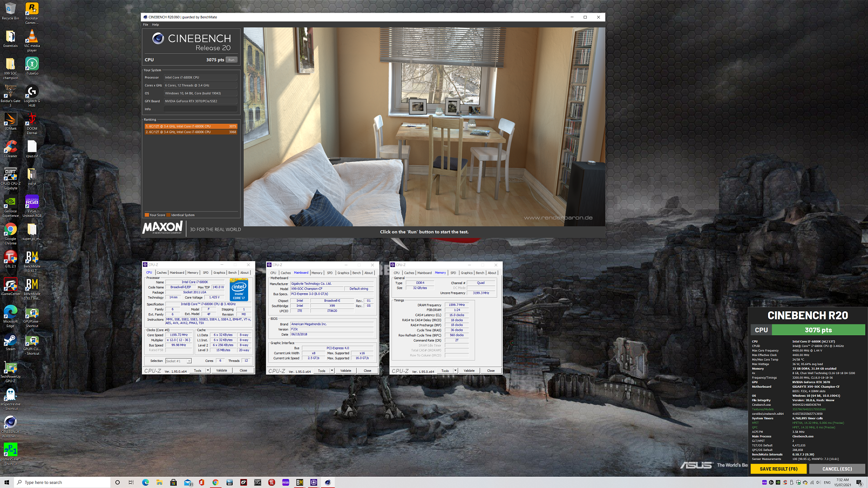Open the notification center icon
868x488 pixels.
pyautogui.click(x=859, y=482)
